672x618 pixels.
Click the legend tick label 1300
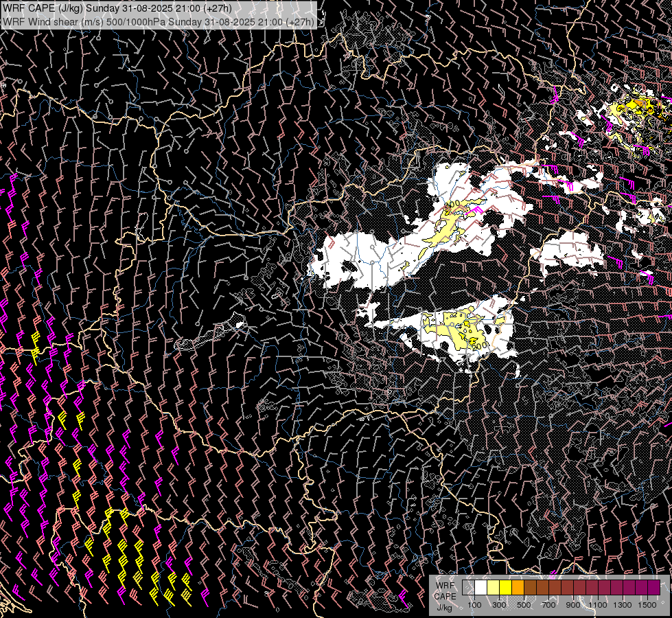pyautogui.click(x=623, y=605)
